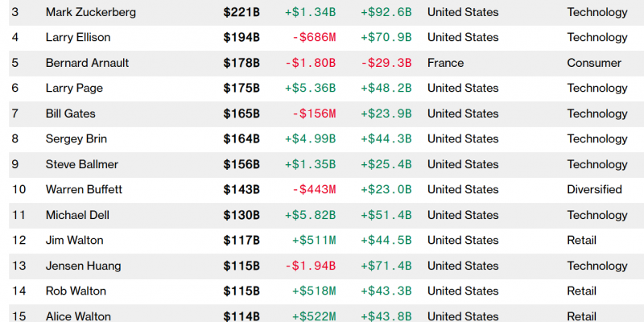Open Rob Walton's profile link
The width and height of the screenshot is (644, 322).
point(76,291)
